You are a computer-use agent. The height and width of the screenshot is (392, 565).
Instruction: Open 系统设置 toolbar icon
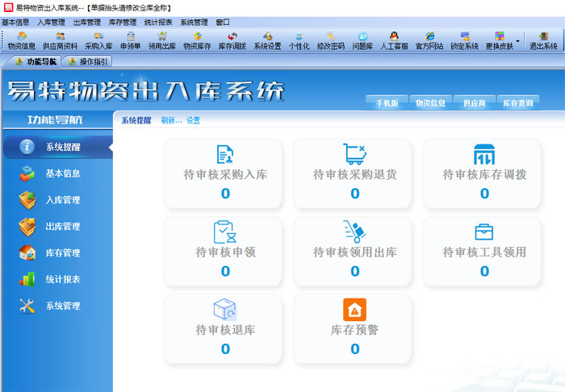pos(267,40)
